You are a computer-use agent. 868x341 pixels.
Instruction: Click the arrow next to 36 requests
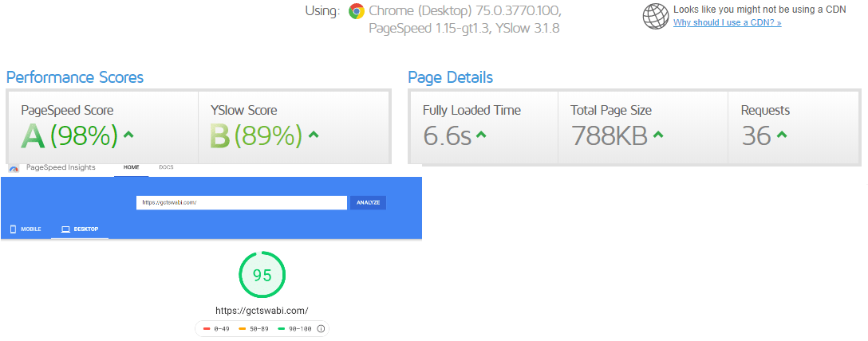pos(782,135)
